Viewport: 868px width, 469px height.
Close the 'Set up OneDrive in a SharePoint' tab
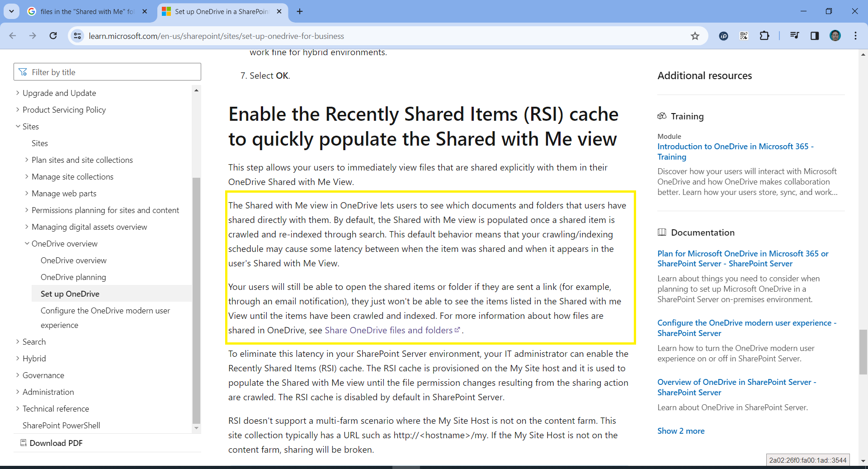click(x=279, y=11)
